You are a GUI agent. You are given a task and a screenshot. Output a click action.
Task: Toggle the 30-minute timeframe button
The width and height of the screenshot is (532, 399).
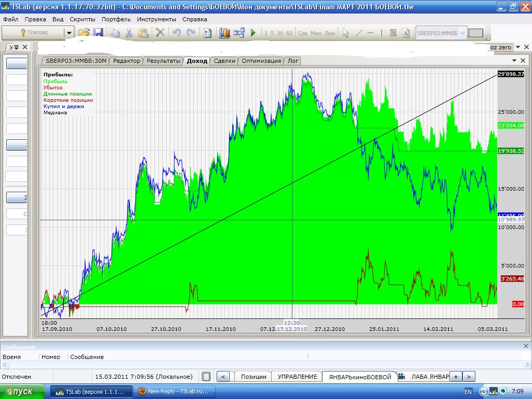click(280, 33)
